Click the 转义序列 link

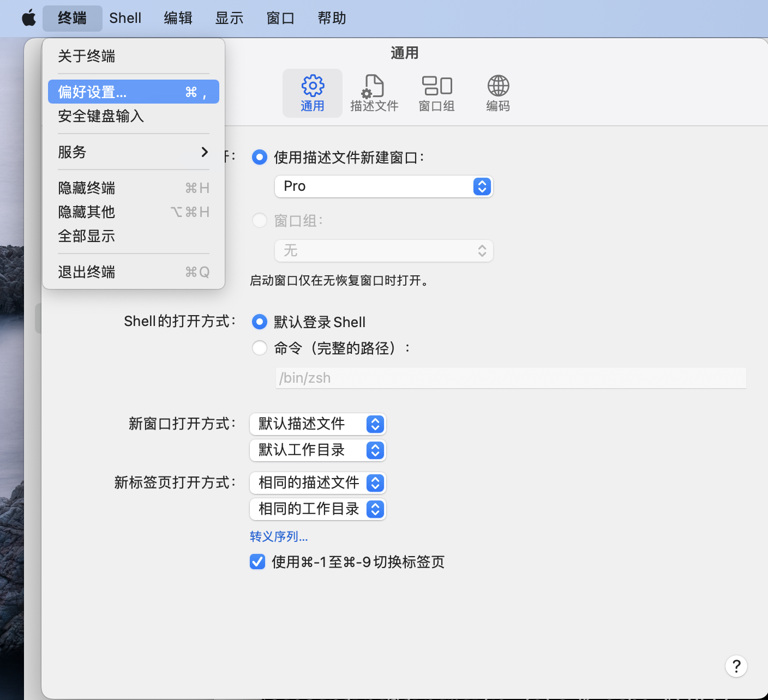[x=278, y=536]
